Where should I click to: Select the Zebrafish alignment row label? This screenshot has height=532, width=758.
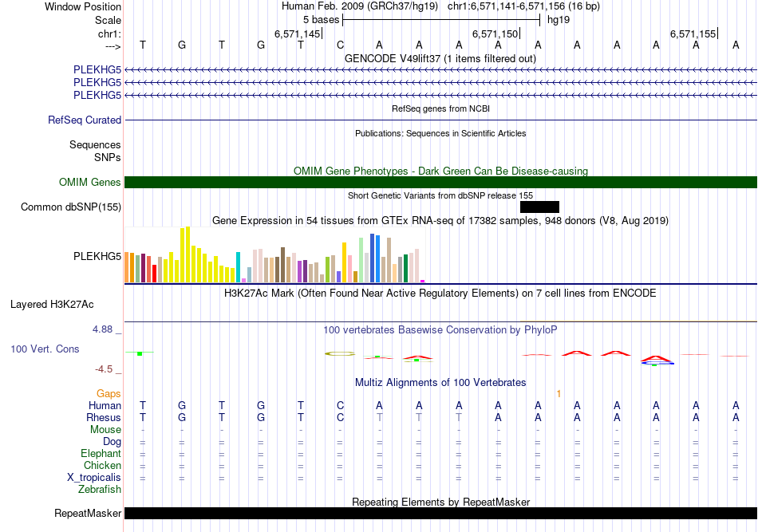tap(100, 489)
